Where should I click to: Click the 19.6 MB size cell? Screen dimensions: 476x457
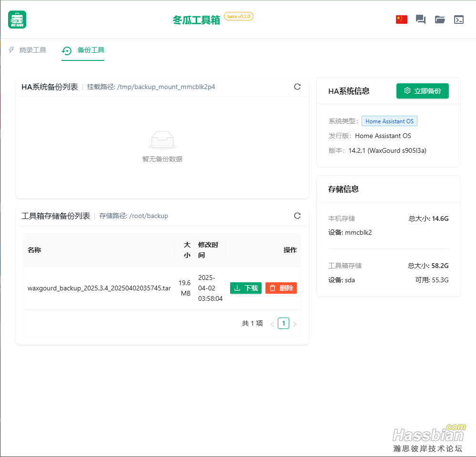coord(185,288)
